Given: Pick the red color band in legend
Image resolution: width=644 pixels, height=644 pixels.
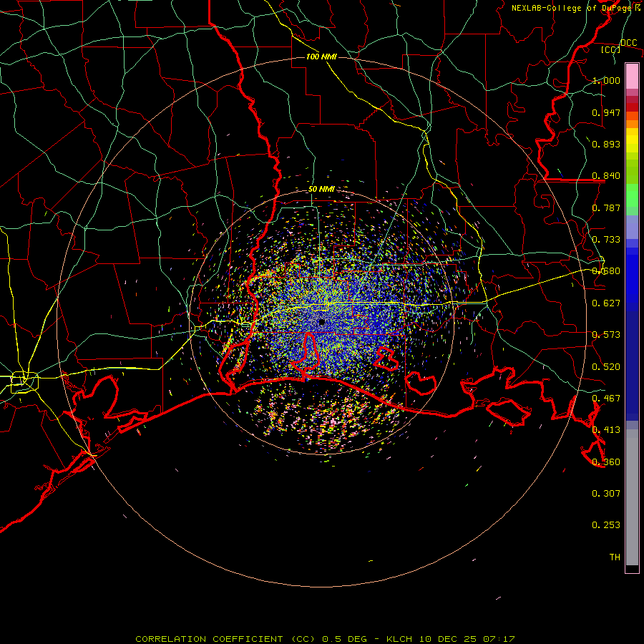Looking at the screenshot, I should pyautogui.click(x=632, y=107).
